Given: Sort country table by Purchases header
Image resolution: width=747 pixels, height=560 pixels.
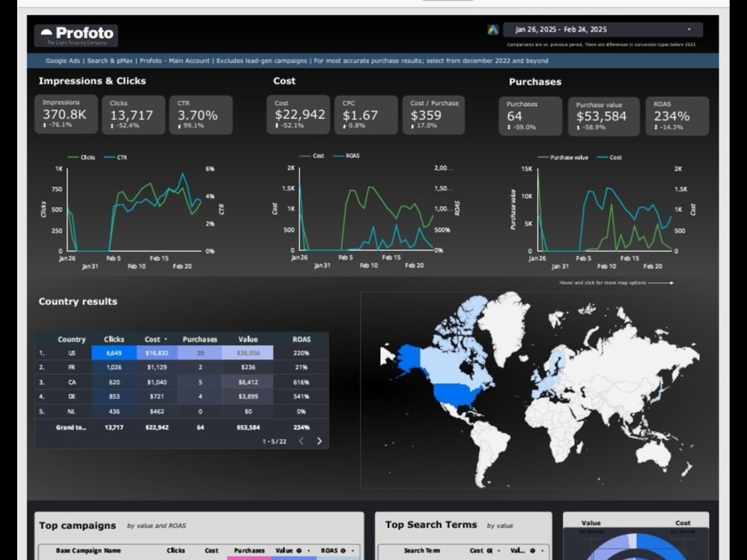Looking at the screenshot, I should tap(199, 340).
